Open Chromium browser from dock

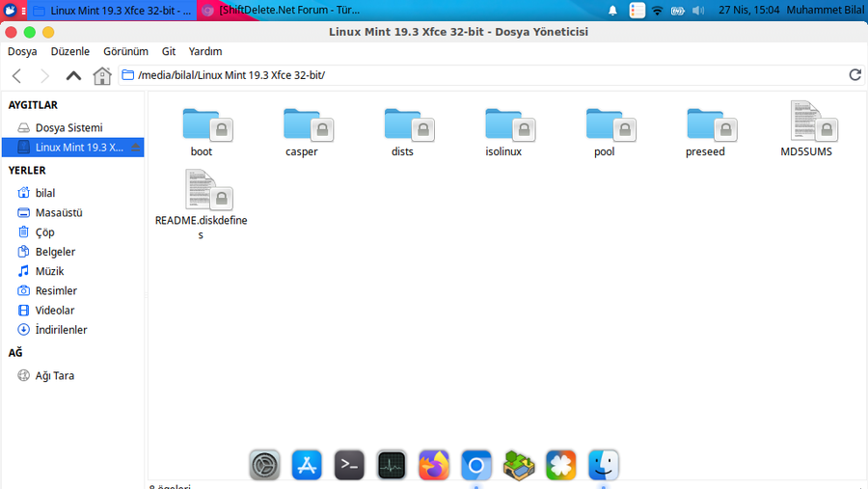[476, 465]
